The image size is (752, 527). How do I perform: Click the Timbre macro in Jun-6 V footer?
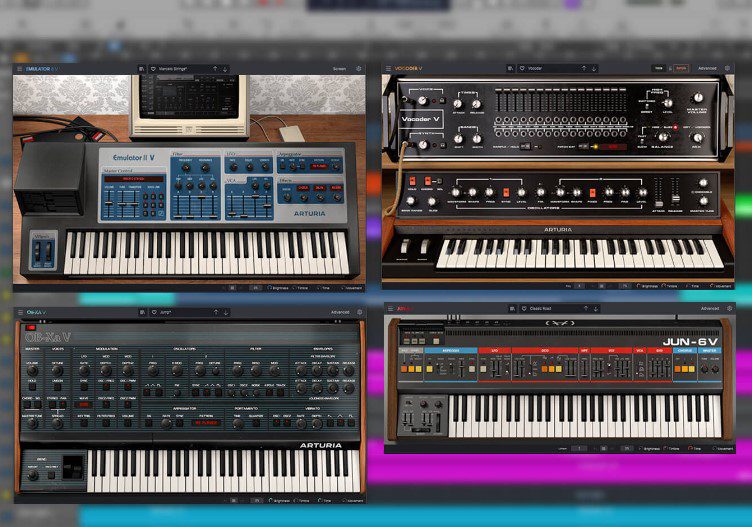(x=672, y=448)
